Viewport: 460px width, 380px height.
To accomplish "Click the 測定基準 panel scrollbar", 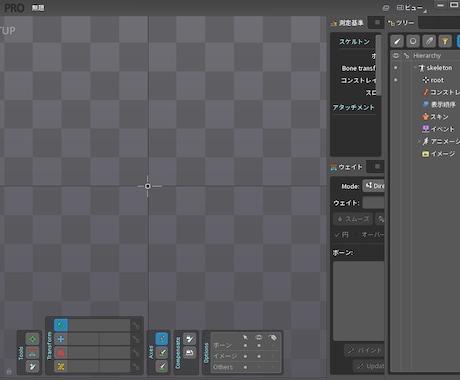I will click(378, 65).
